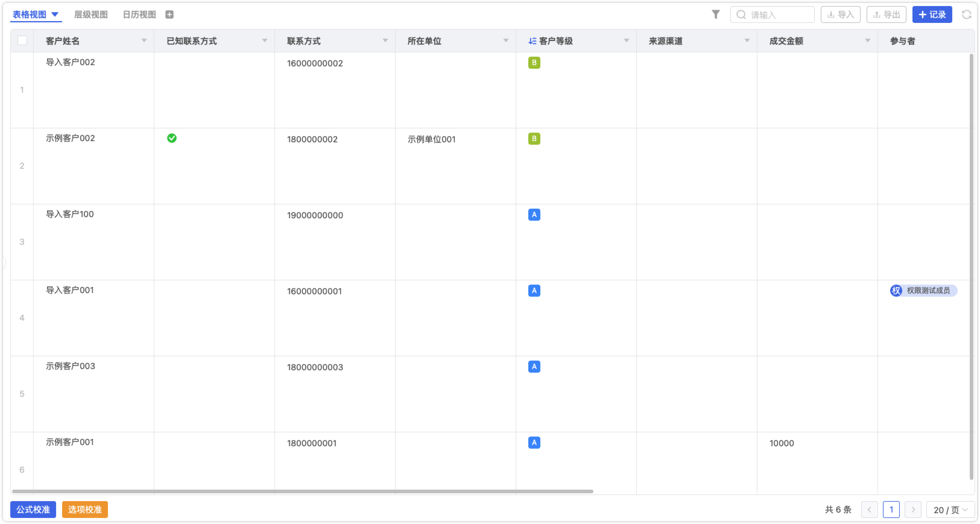Focus the 请输入 search field

[x=773, y=14]
